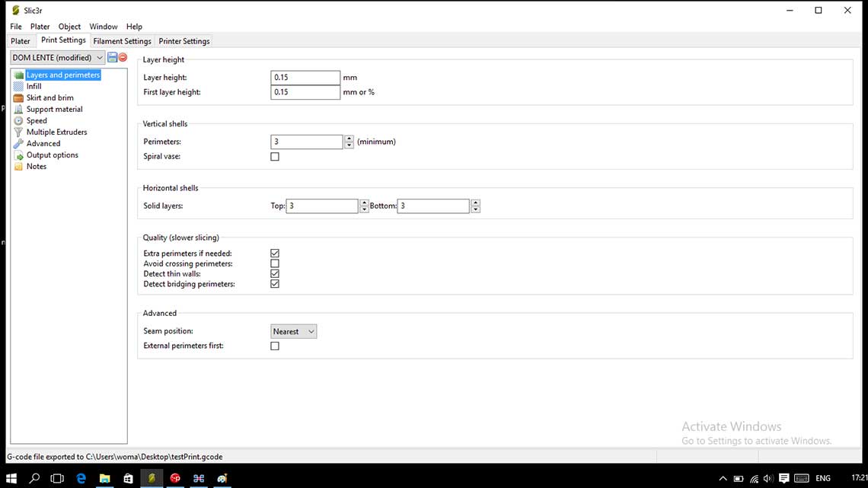Select the Print Settings tab
The height and width of the screenshot is (488, 868).
coord(63,40)
